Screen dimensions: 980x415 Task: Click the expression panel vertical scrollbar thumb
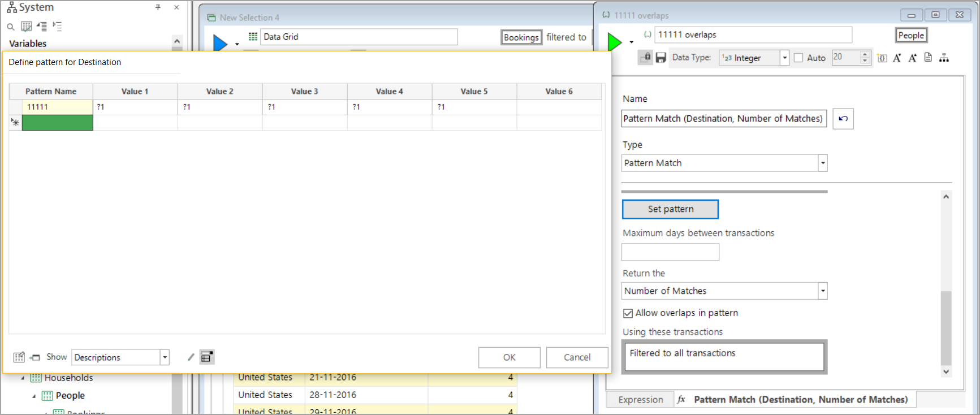click(x=946, y=328)
